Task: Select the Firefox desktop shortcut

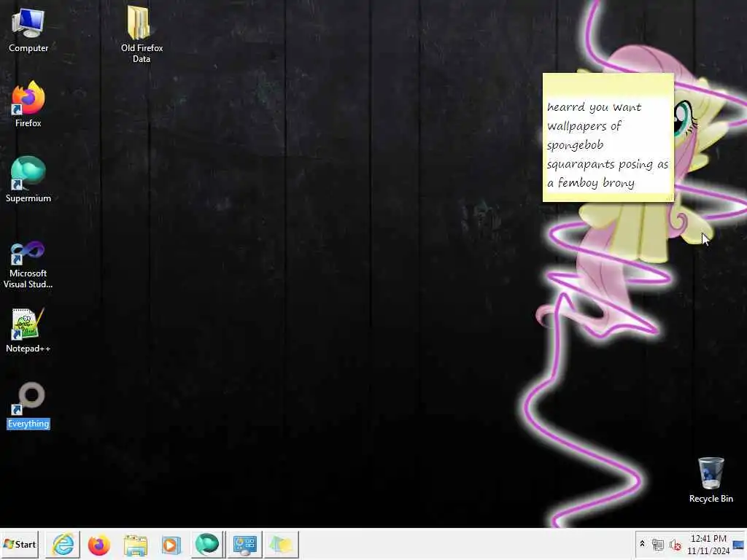Action: (x=28, y=105)
